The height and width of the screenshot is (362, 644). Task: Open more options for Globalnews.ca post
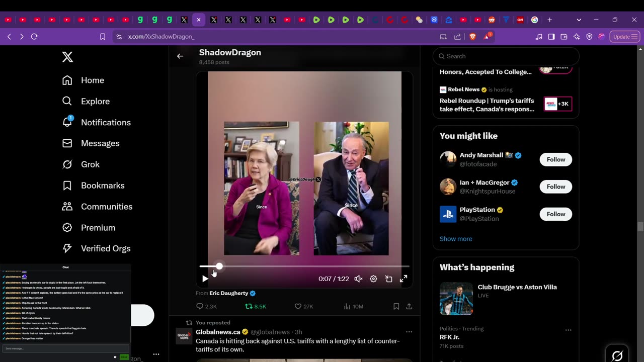point(409,332)
